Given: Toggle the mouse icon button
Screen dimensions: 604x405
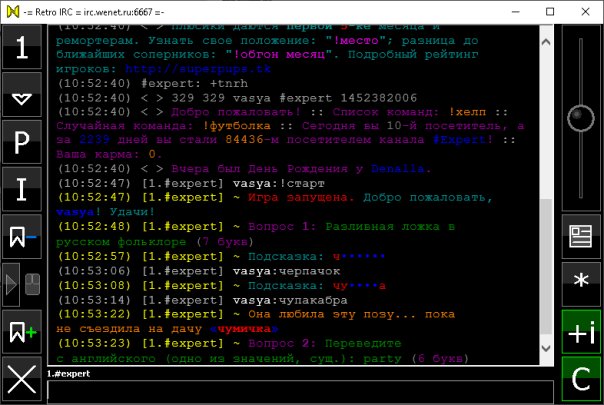Looking at the screenshot, I should pos(32,284).
